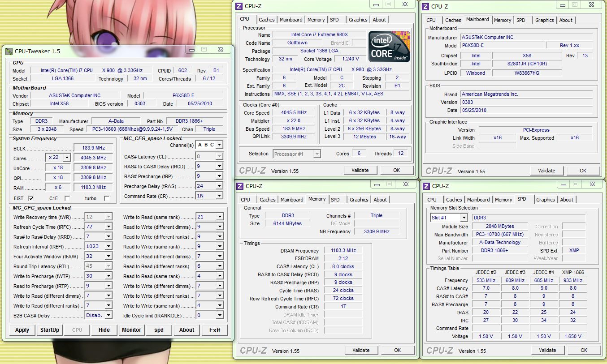Click the Intel Core i7 logo
This screenshot has height=364, width=607.
click(389, 46)
